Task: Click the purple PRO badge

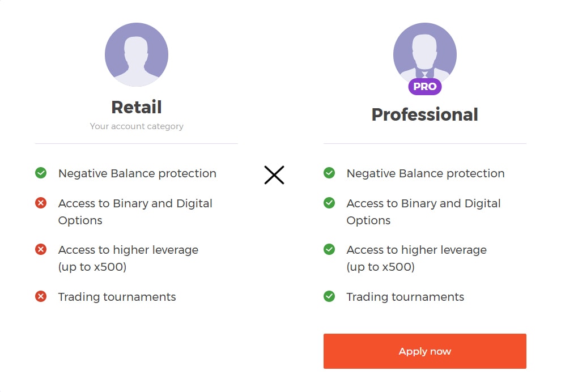Action: pyautogui.click(x=424, y=87)
